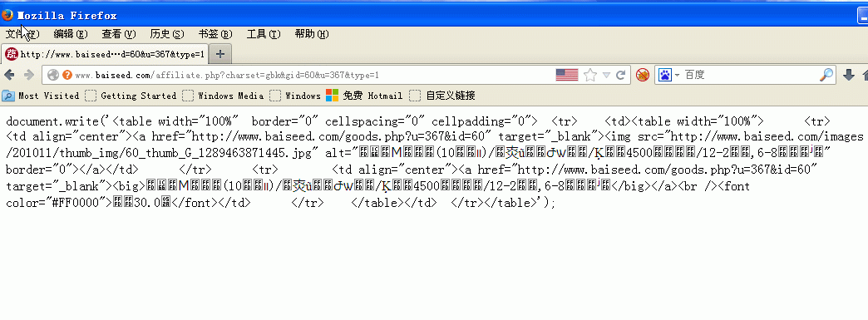The height and width of the screenshot is (320, 868).
Task: Bookmark this page with the star icon
Action: pyautogui.click(x=590, y=75)
